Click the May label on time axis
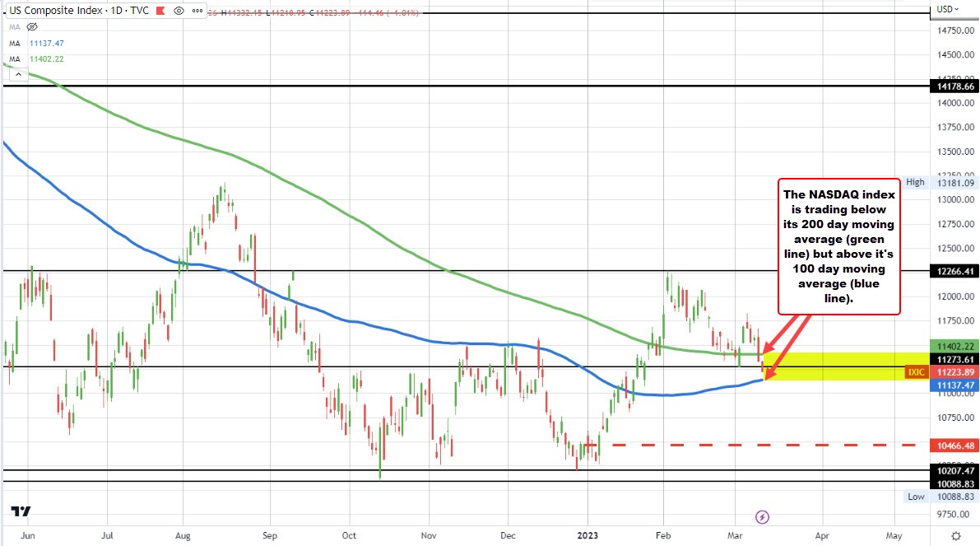Viewport: 980px width, 546px height. pos(894,536)
